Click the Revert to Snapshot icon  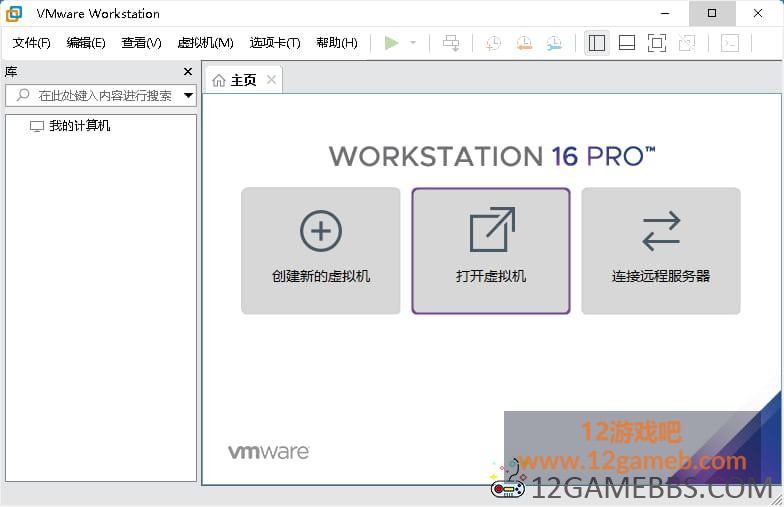[524, 43]
